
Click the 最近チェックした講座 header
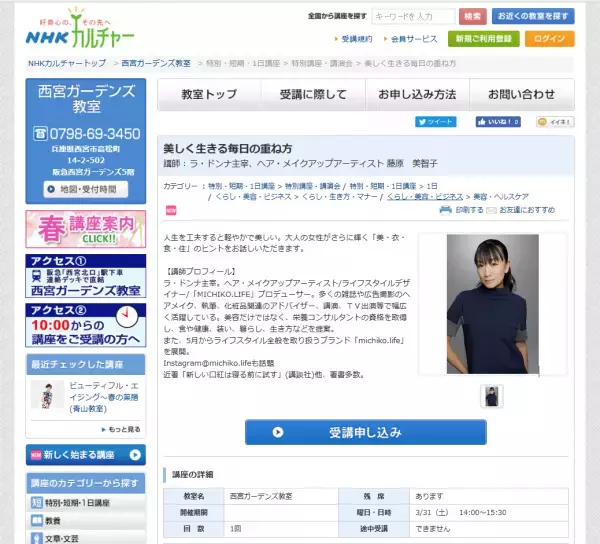86,365
